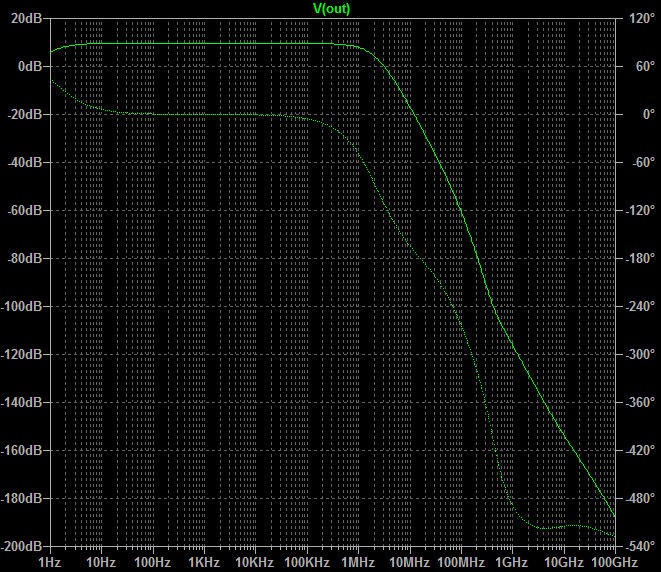Click the -80dB left axis label
This screenshot has height=572, width=661.
coord(25,258)
